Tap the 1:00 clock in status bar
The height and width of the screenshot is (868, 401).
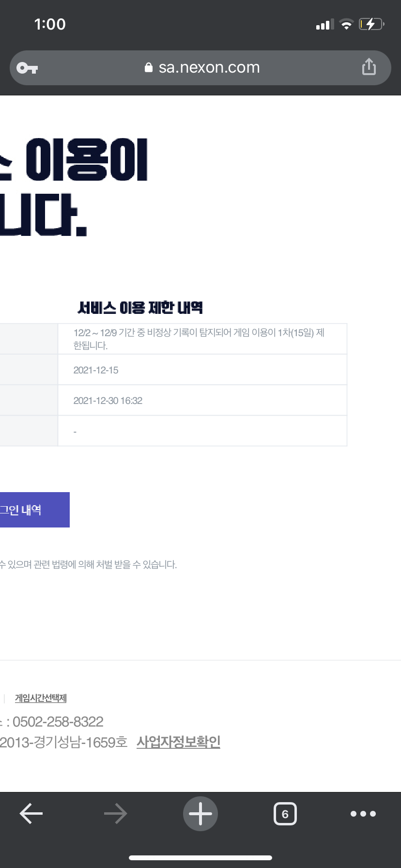[50, 24]
